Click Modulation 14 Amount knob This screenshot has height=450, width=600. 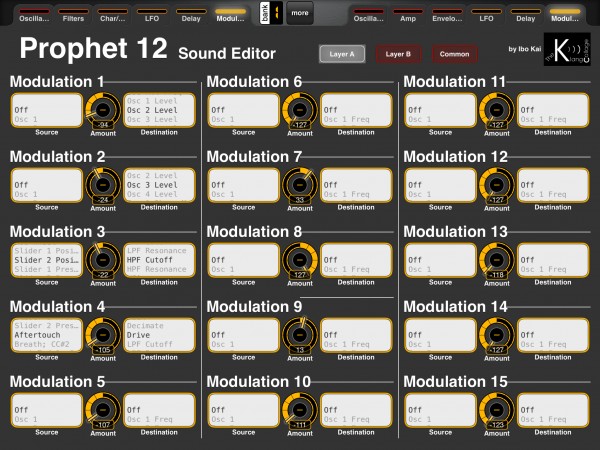(496, 335)
